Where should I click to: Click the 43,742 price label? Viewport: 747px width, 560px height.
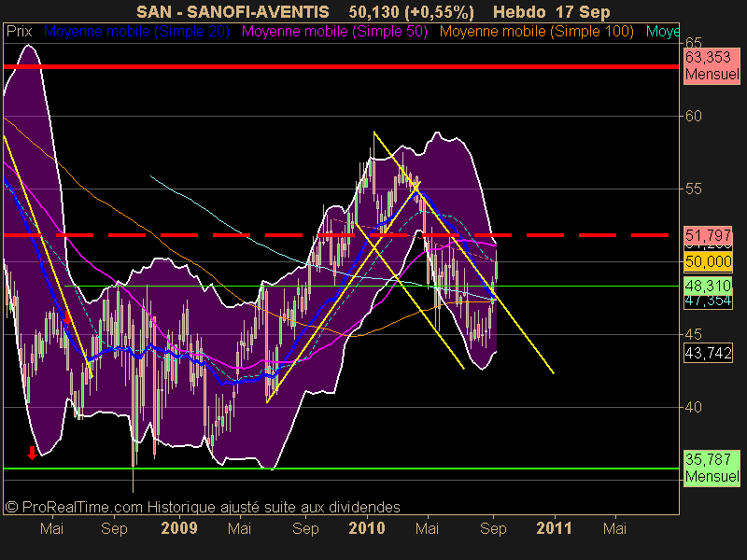[x=708, y=354]
